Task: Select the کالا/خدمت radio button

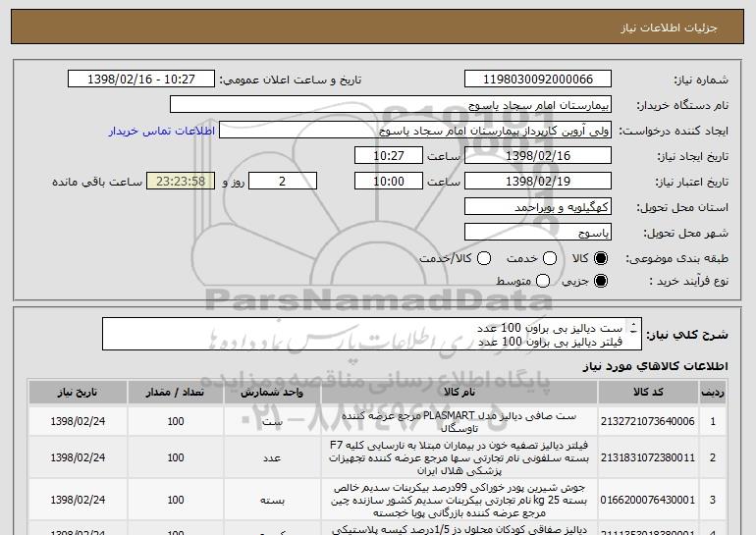Action: pyautogui.click(x=484, y=259)
